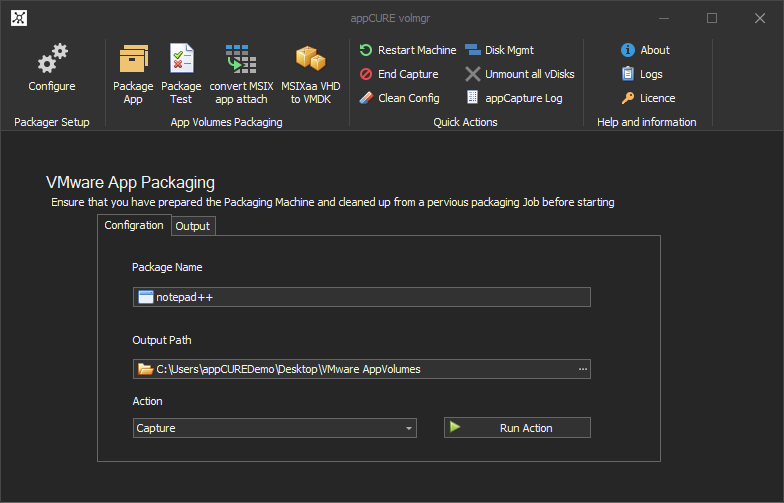Click the Unmount all vDisks X icon
The height and width of the screenshot is (503, 784).
472,74
